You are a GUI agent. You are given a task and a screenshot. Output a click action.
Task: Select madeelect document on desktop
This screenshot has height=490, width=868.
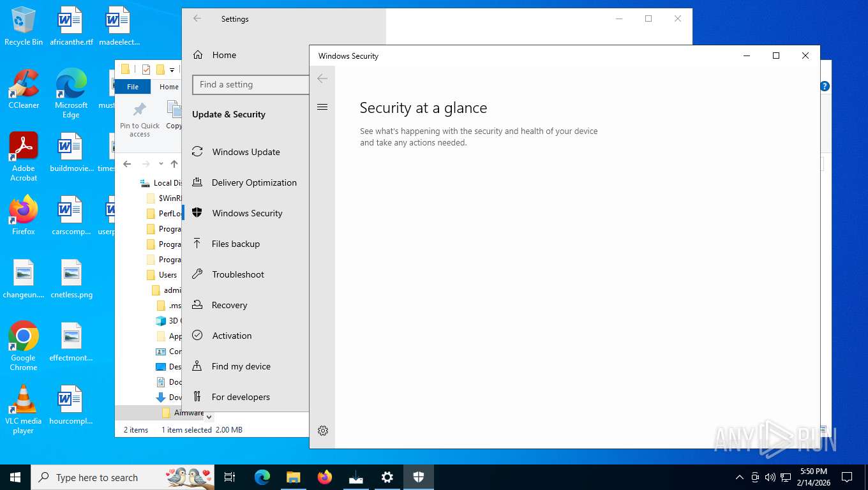(119, 27)
